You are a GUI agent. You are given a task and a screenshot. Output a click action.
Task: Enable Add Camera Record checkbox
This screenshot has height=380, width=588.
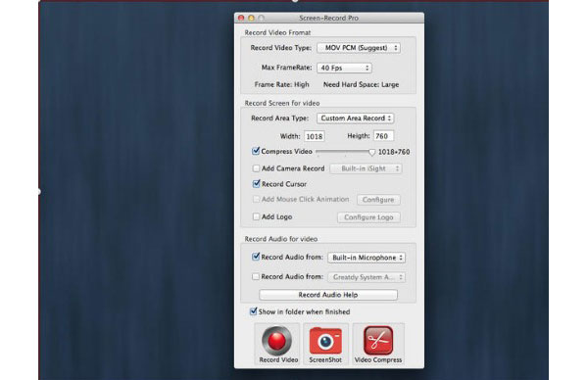coord(256,168)
